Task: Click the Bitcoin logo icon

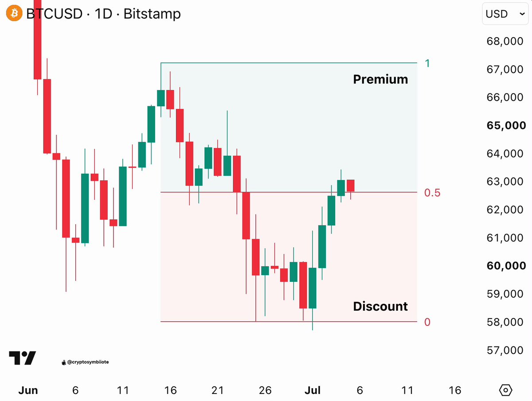Action: 14,14
